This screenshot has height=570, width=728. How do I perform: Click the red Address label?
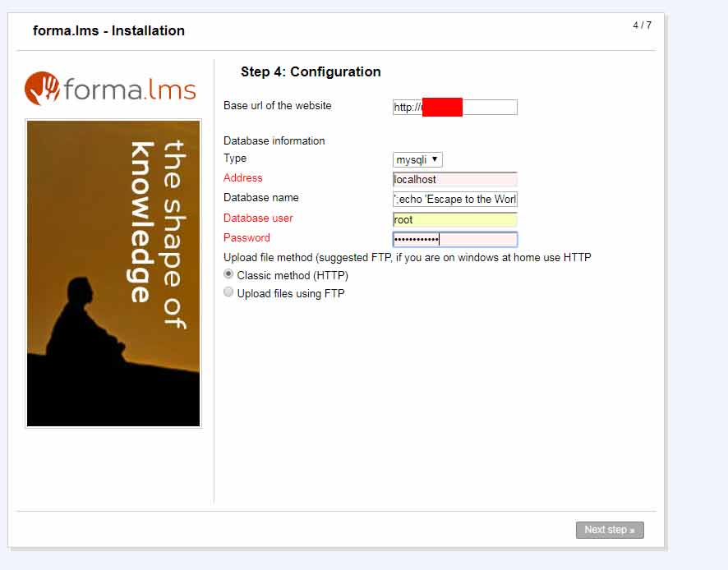click(x=243, y=178)
